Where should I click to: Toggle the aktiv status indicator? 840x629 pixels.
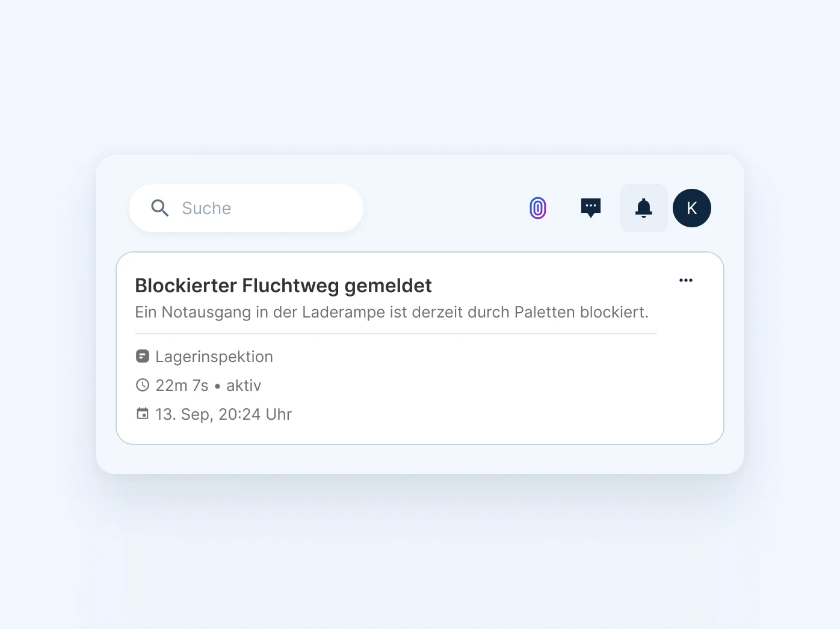(x=244, y=385)
